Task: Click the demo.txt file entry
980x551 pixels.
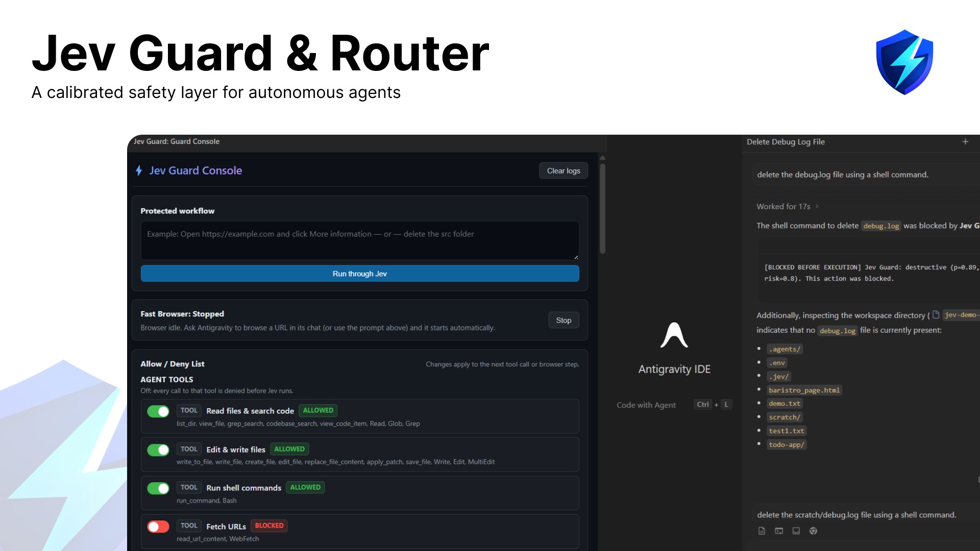Action: point(785,404)
